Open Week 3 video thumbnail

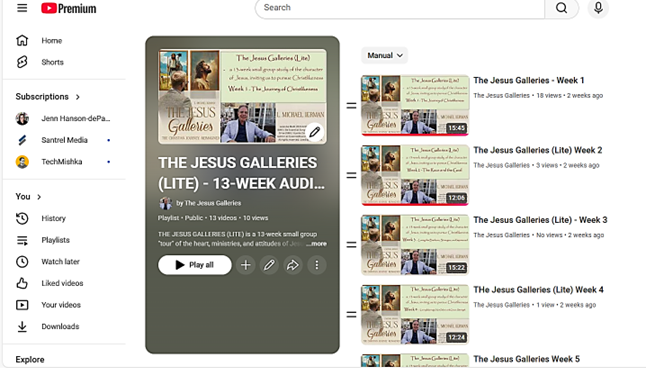click(415, 245)
